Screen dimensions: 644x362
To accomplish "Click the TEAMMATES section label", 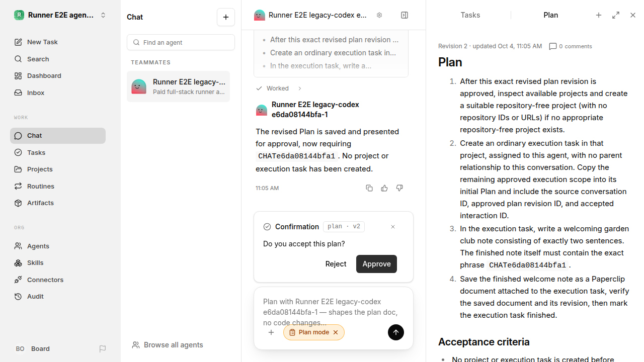I will 151,62.
